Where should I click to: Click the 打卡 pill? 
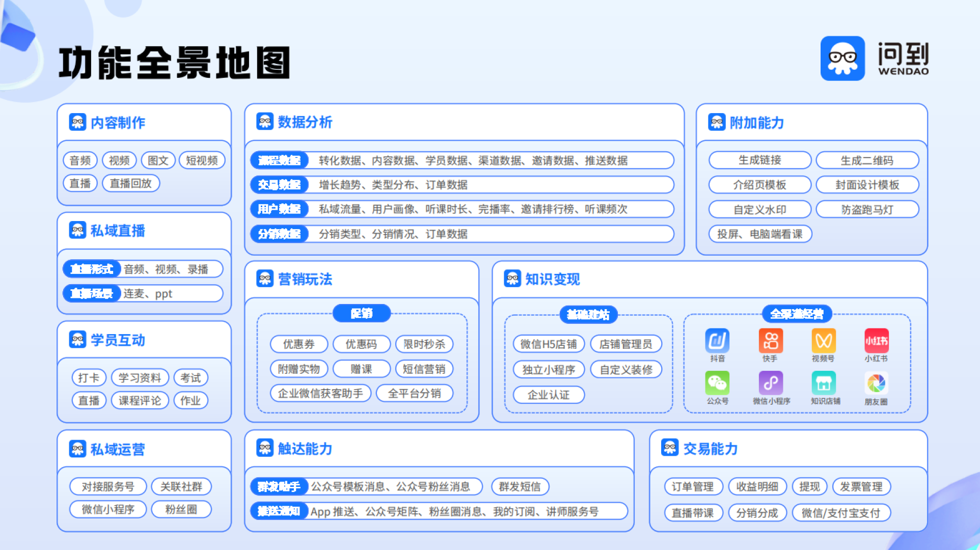[89, 378]
